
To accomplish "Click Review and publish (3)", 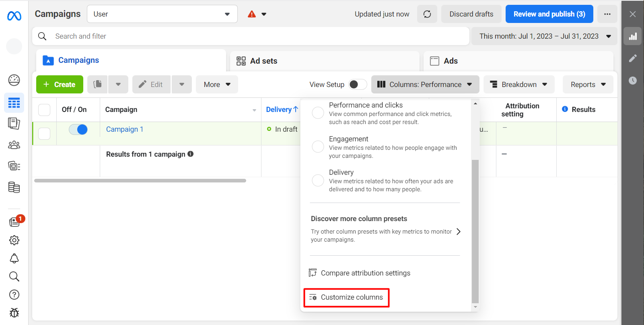I will 549,14.
